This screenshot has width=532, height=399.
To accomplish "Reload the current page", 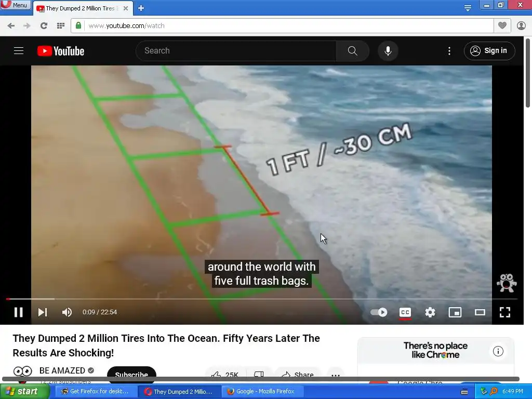I will coord(44,26).
